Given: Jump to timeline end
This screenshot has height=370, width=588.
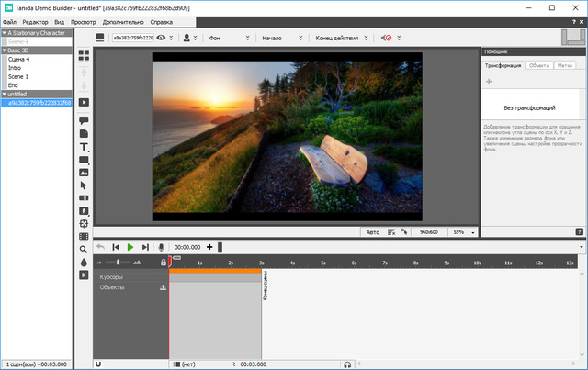Looking at the screenshot, I should click(x=145, y=247).
